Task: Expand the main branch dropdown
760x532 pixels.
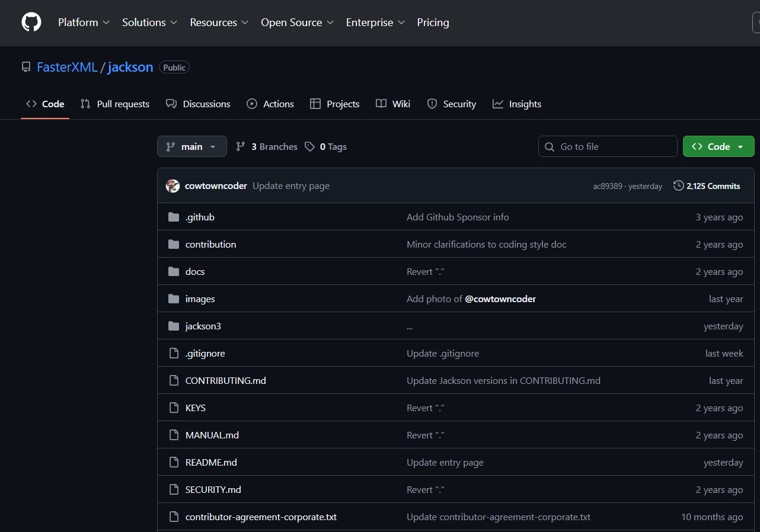Action: tap(191, 147)
